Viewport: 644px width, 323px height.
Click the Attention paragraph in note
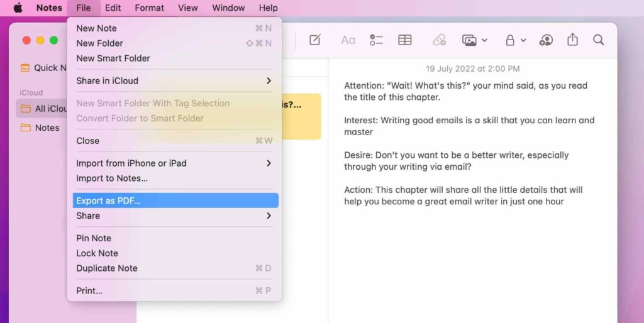(466, 92)
